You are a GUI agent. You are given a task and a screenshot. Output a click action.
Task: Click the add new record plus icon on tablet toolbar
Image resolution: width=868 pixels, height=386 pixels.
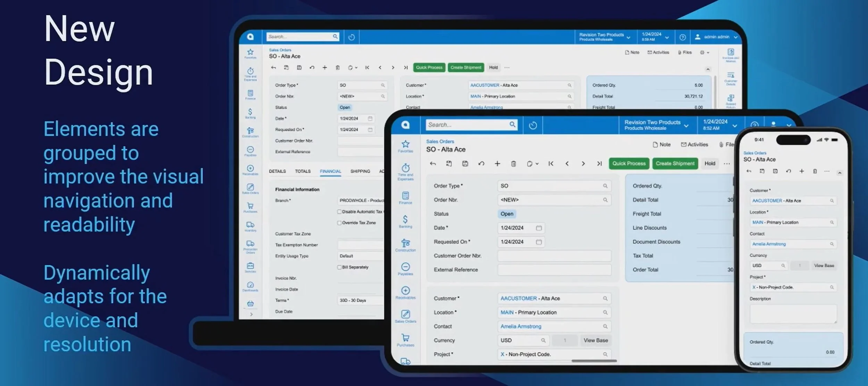497,164
